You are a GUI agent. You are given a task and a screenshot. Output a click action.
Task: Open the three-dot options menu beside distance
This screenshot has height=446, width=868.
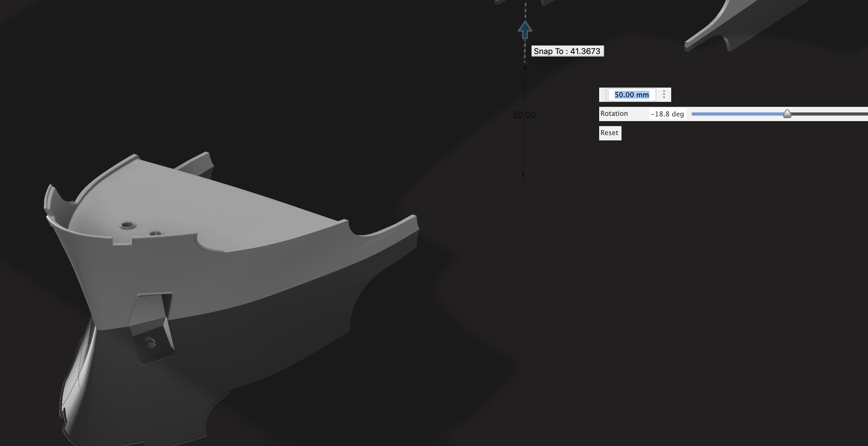664,94
